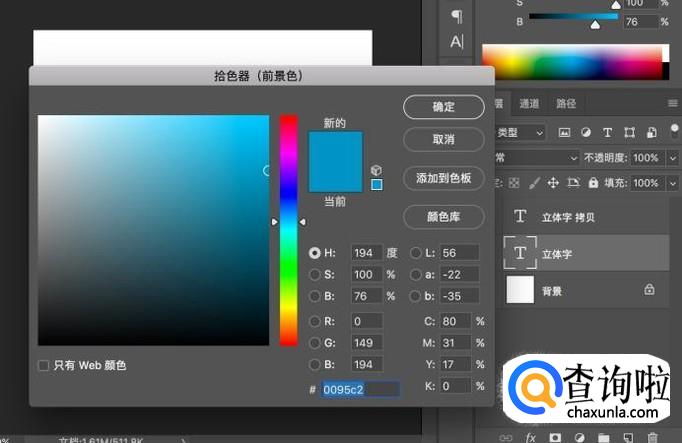Click inside the large color picker field
Image resolution: width=682 pixels, height=443 pixels.
[x=154, y=230]
